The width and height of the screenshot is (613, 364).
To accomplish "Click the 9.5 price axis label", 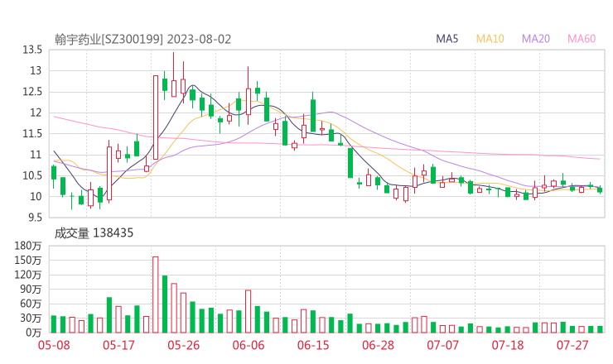I will click(35, 217).
